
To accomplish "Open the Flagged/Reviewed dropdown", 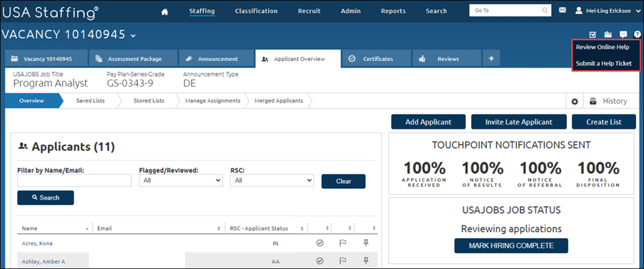I will coord(181,180).
